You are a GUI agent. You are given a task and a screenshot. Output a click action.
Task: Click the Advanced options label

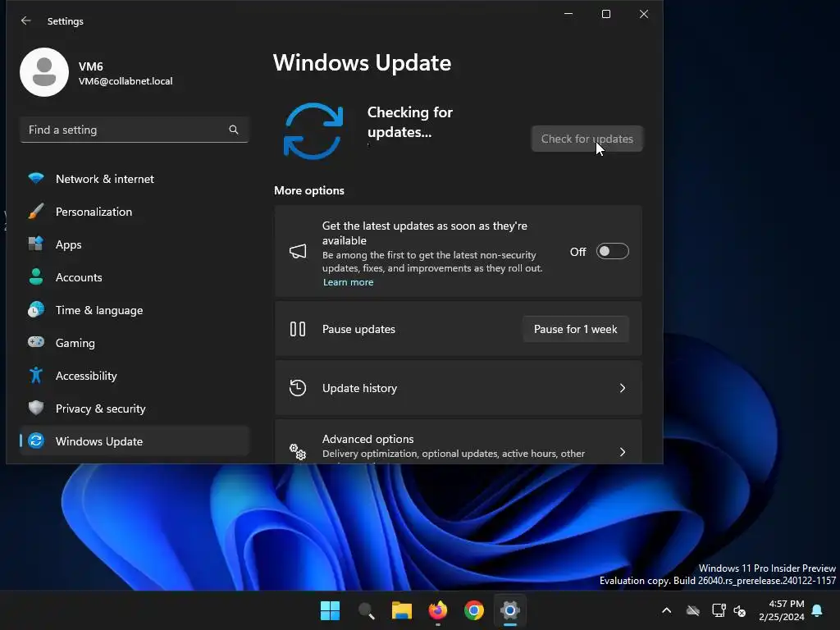pos(368,439)
